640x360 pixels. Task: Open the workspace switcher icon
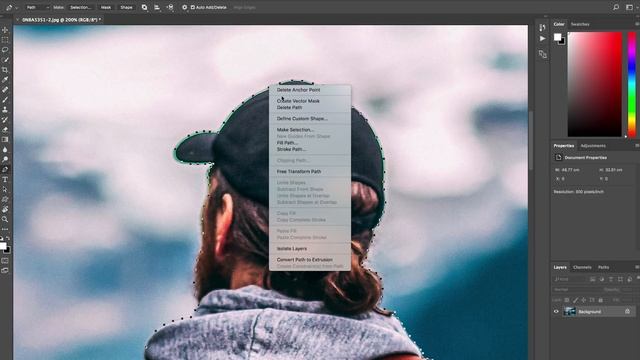[x=629, y=7]
